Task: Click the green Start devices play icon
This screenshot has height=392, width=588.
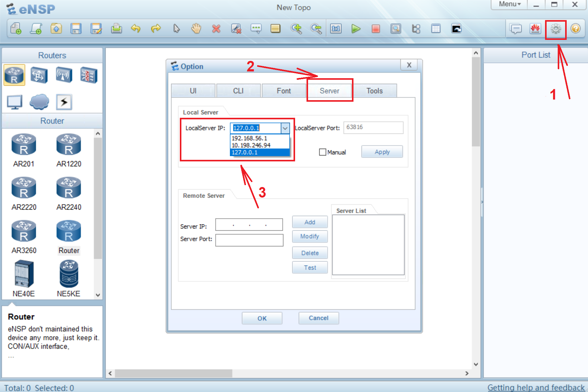Action: coord(356,29)
